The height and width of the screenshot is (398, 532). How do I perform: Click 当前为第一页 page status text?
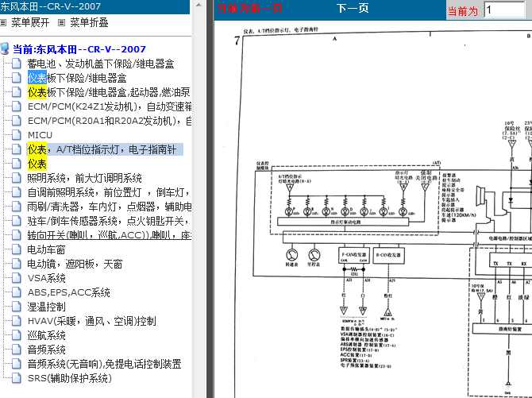tap(249, 8)
